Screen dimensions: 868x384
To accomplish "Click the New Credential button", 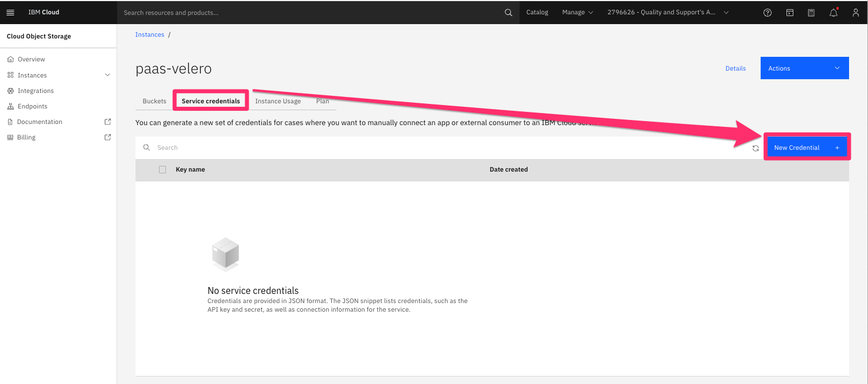I will 807,148.
